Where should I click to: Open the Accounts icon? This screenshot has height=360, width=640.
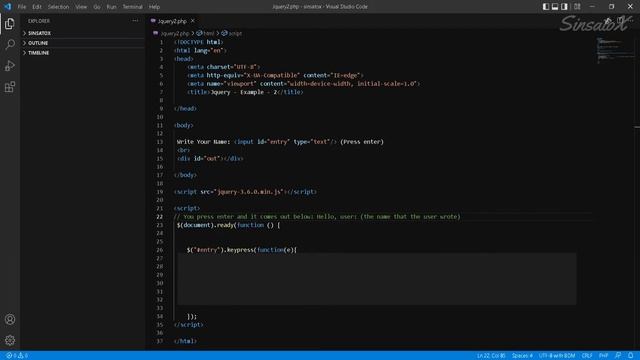[10, 319]
